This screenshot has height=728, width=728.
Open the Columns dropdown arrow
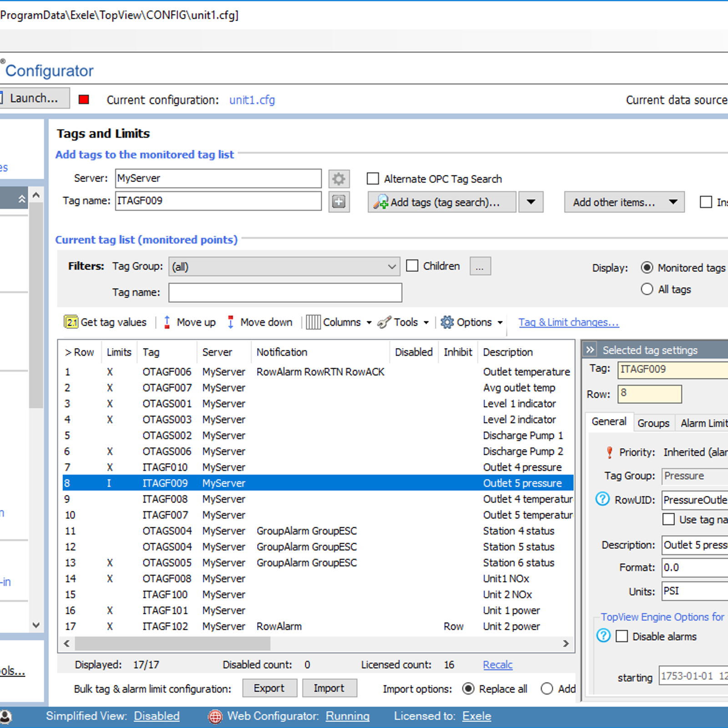pos(369,322)
